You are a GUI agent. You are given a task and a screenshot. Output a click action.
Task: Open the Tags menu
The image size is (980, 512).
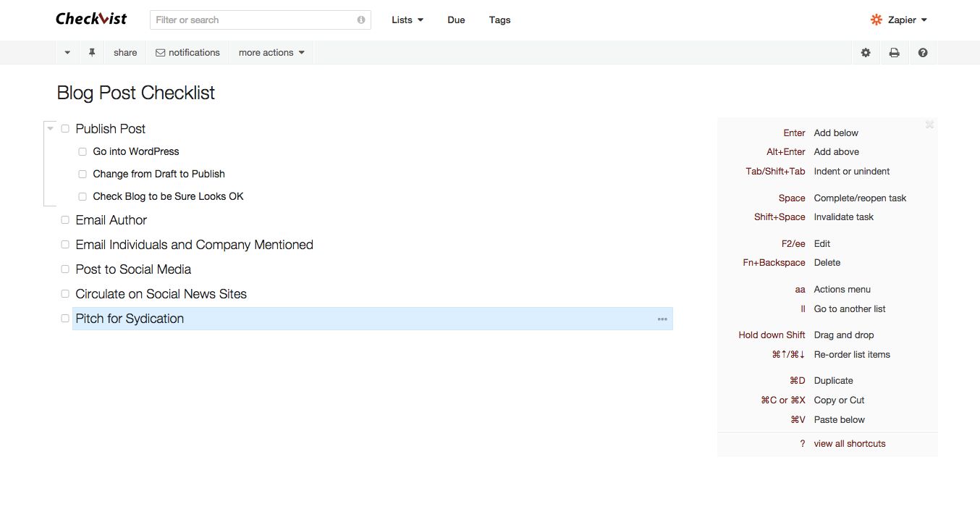pyautogui.click(x=499, y=20)
